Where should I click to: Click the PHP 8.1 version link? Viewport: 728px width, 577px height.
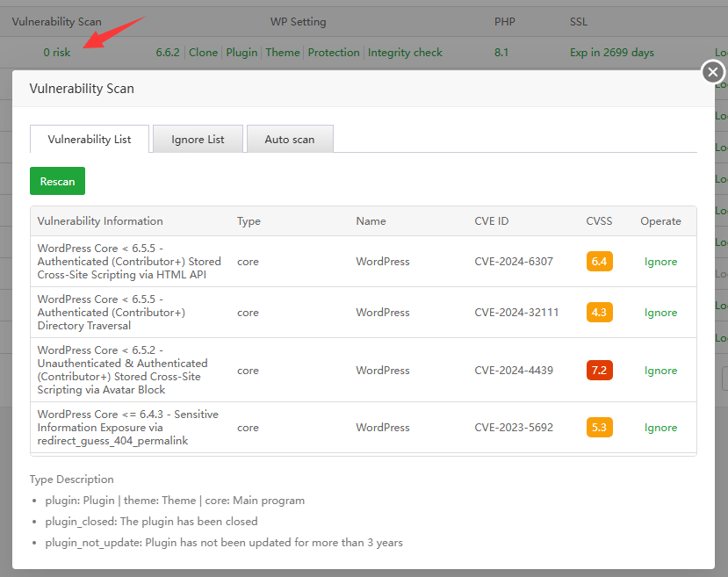tap(501, 53)
